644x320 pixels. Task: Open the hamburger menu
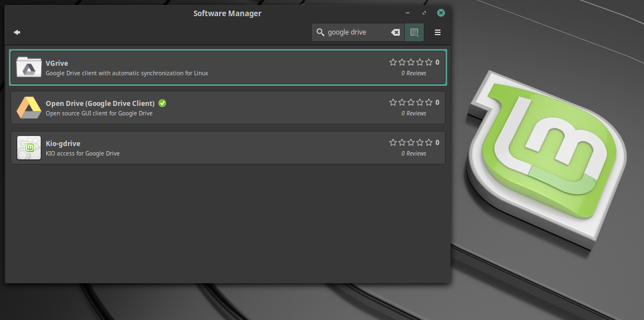[437, 32]
